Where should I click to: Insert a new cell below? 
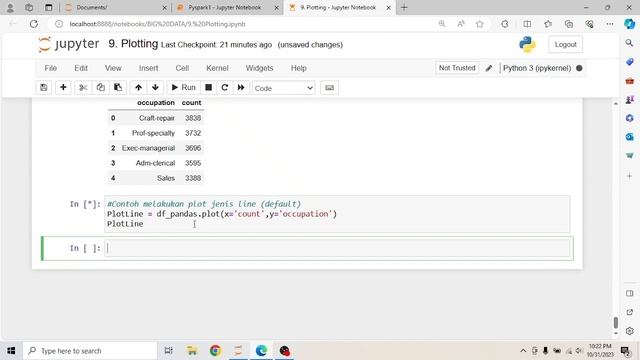(x=63, y=88)
